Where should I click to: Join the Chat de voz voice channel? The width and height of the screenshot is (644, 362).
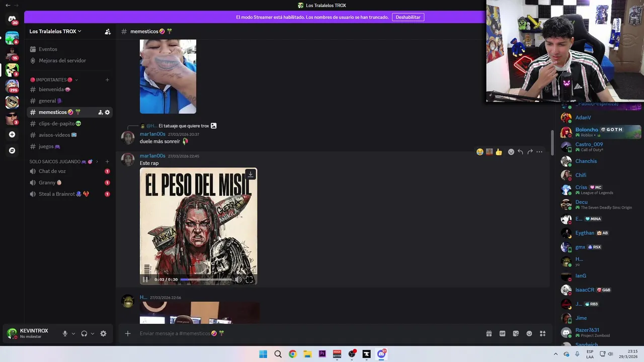(x=70, y=171)
